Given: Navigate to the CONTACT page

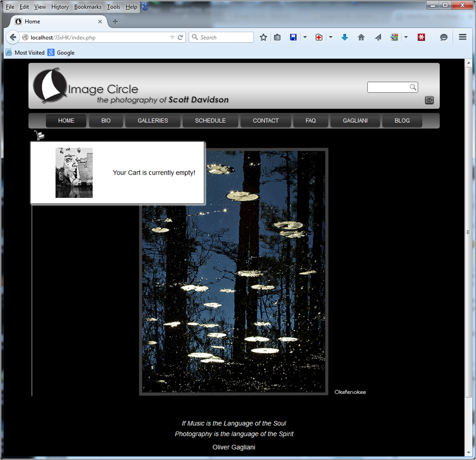Looking at the screenshot, I should (266, 121).
